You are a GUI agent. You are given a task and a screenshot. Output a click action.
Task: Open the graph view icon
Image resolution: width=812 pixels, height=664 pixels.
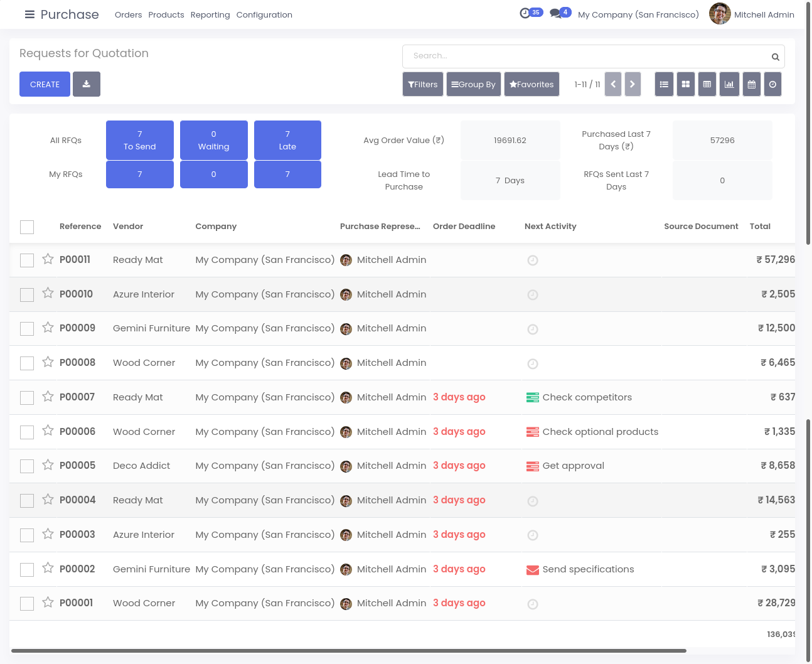click(729, 84)
